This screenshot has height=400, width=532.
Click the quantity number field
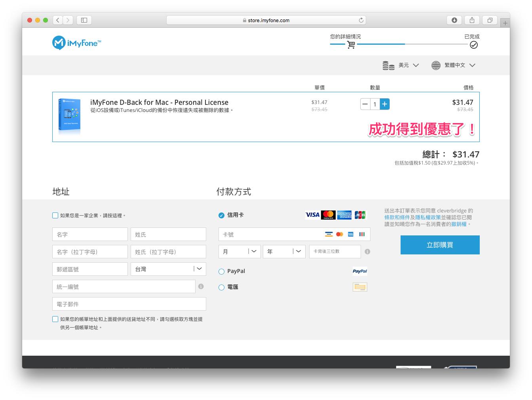point(375,104)
